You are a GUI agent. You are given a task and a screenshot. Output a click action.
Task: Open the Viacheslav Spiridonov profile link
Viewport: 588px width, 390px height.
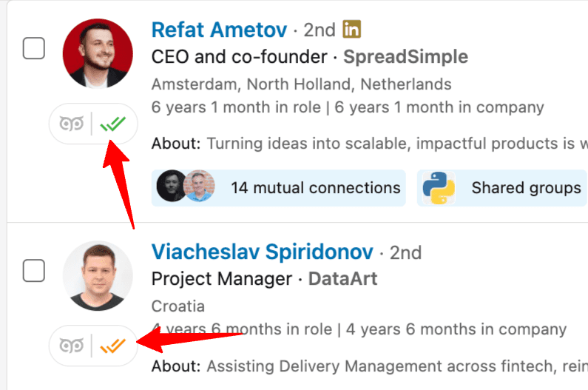coord(262,252)
